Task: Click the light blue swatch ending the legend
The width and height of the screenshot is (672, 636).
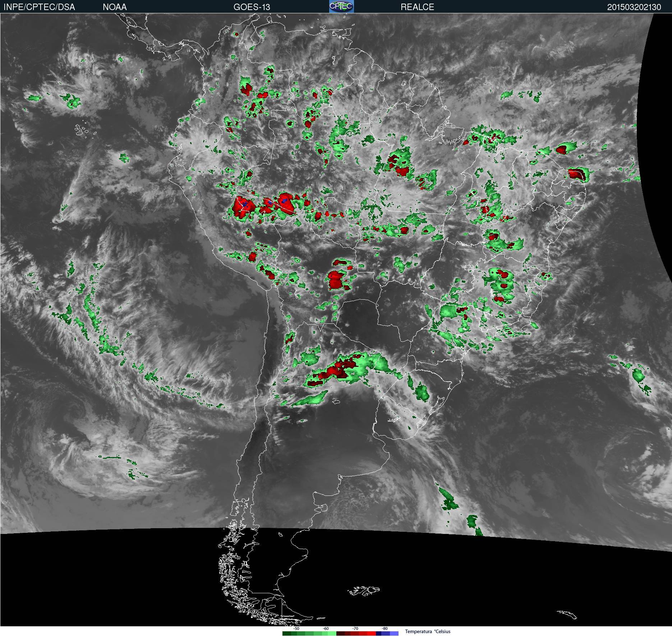Action: (x=394, y=633)
